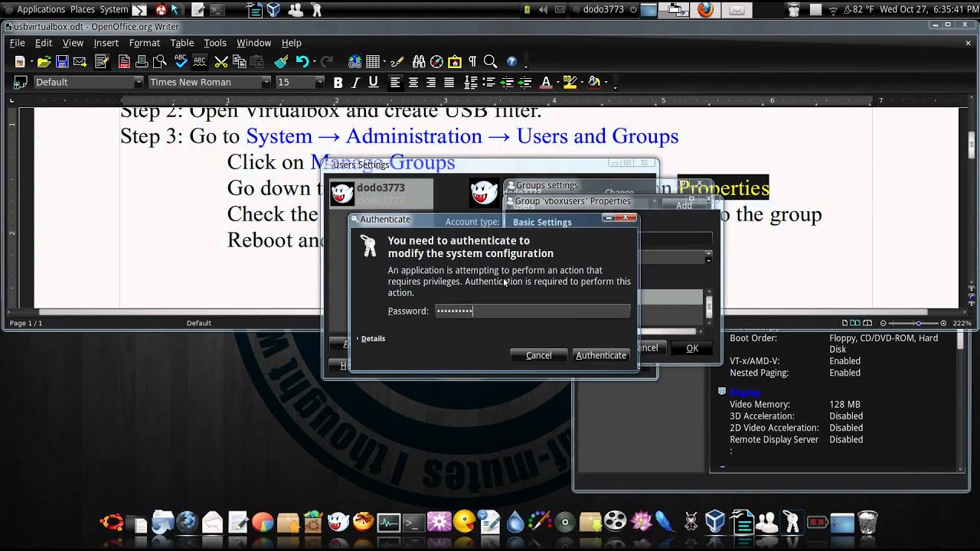Click the Cut scissors icon
Image resolution: width=980 pixels, height=551 pixels.
point(220,61)
